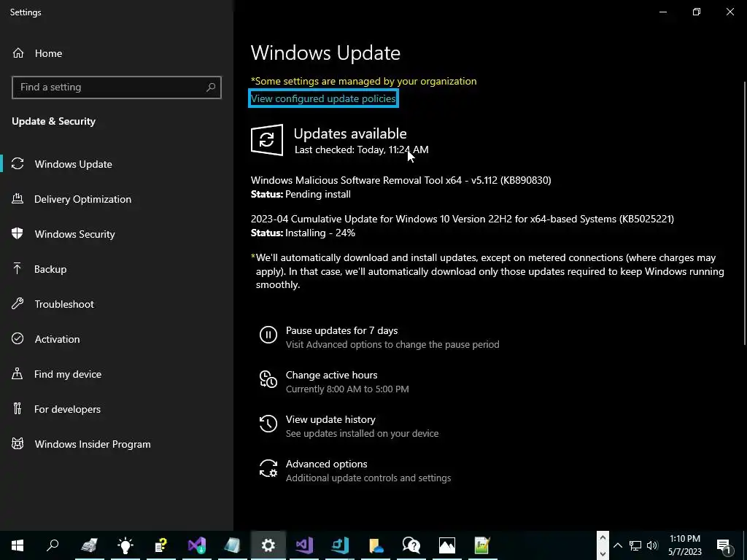
Task: Open the network status tray icon
Action: (635, 545)
